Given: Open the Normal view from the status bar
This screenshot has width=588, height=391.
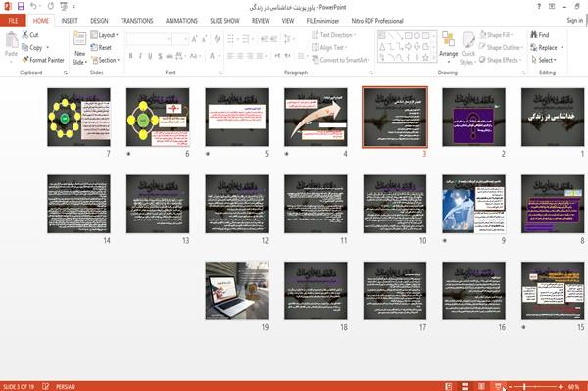Looking at the screenshot, I should 449,386.
